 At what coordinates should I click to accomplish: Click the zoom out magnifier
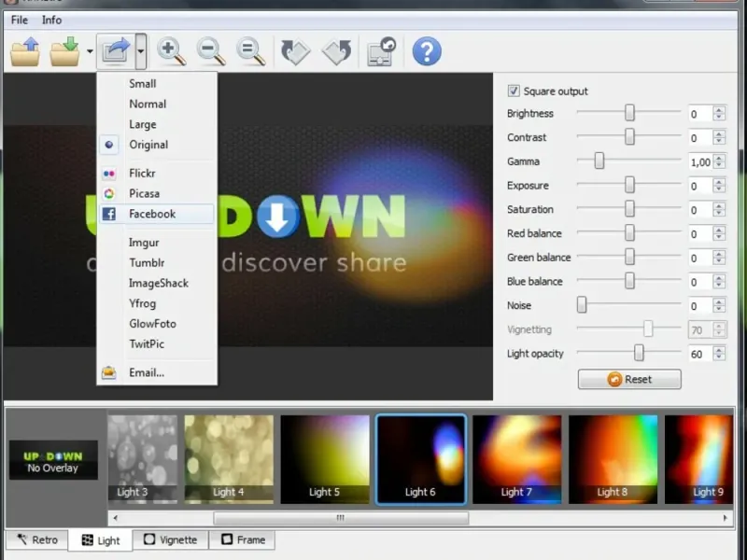[211, 51]
